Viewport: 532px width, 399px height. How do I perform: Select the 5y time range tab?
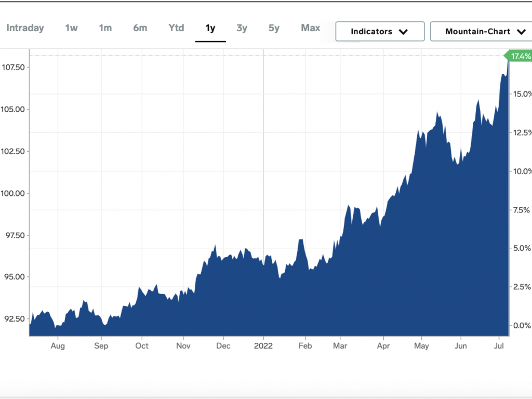[x=274, y=28]
